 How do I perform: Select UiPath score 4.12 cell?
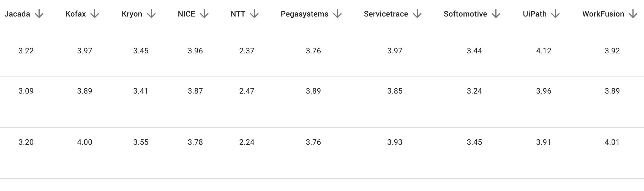pyautogui.click(x=544, y=51)
